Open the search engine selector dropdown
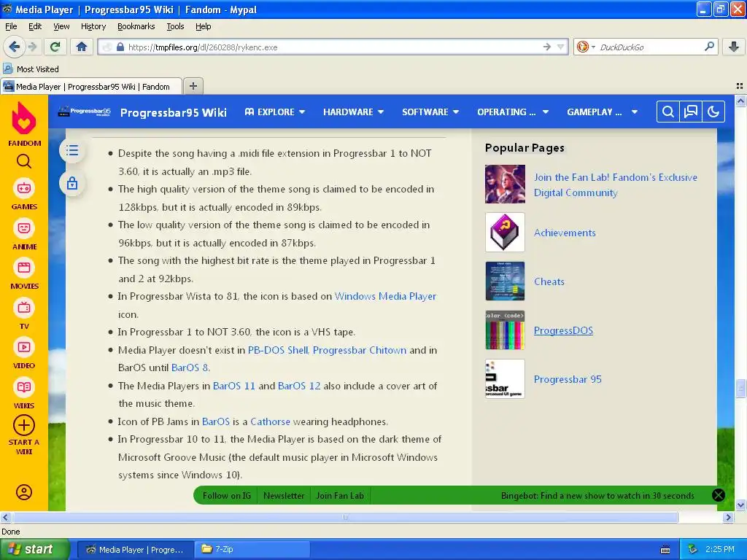 [586, 47]
